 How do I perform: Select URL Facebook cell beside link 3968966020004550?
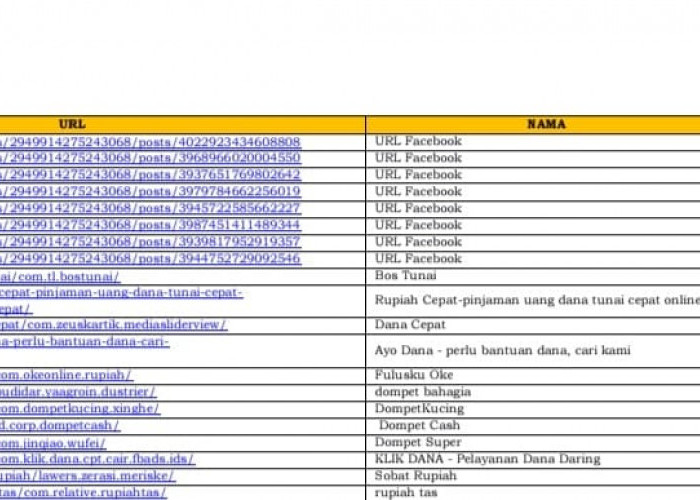click(533, 158)
